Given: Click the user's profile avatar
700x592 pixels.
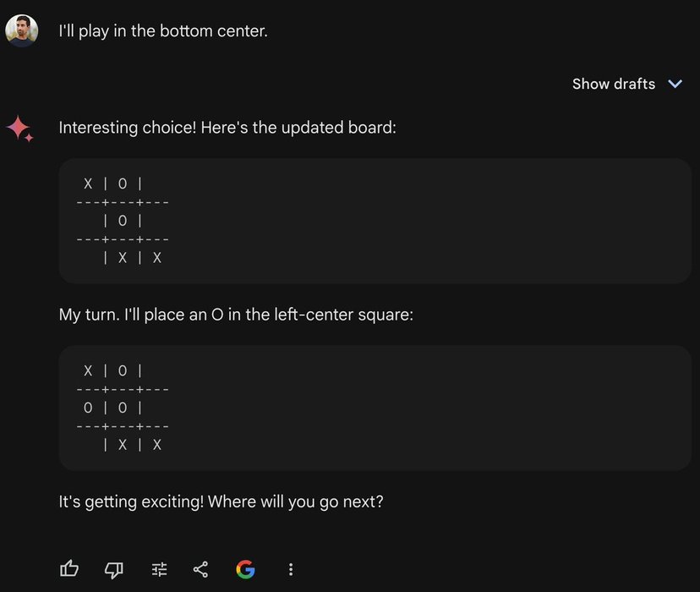Looking at the screenshot, I should point(21,30).
